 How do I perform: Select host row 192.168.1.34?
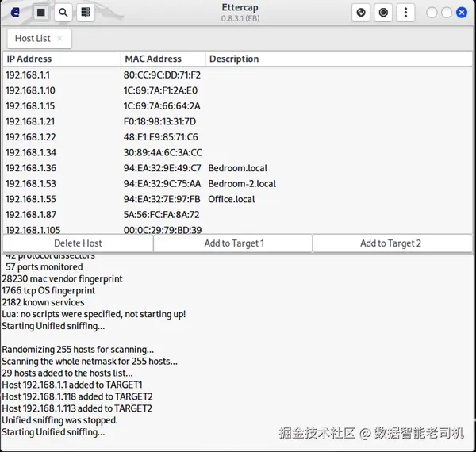point(238,152)
